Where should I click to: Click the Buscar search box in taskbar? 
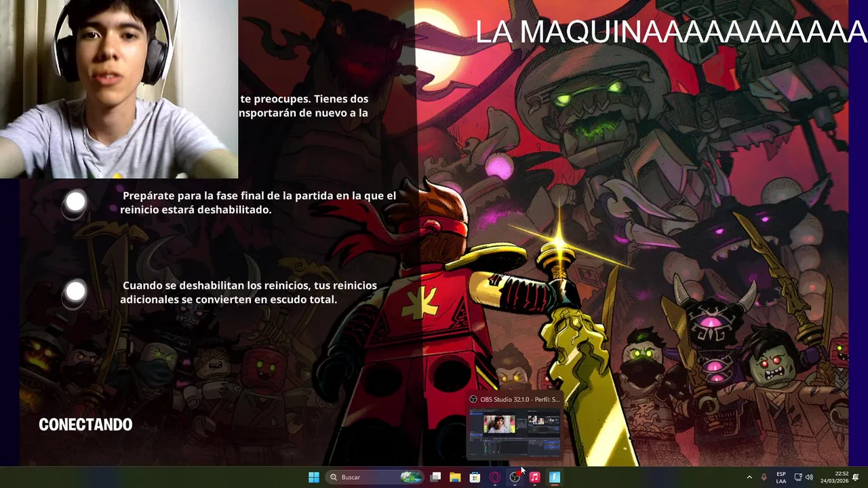point(375,477)
